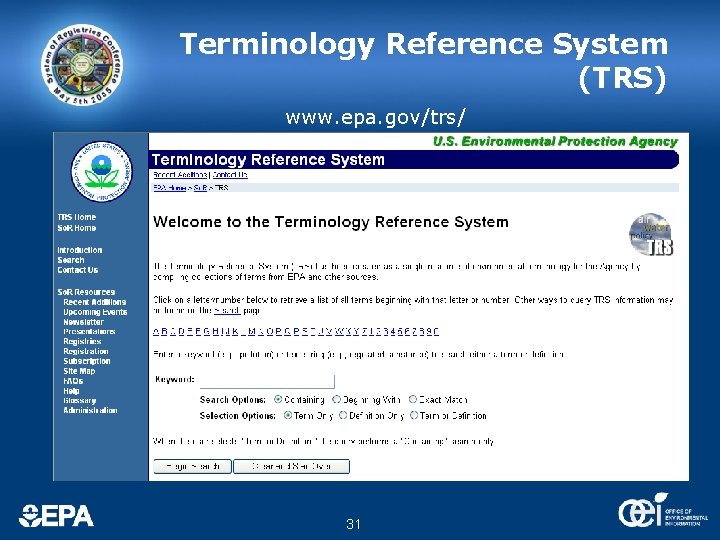Select the Exact Match search option
This screenshot has width=720, height=540.
click(x=413, y=399)
